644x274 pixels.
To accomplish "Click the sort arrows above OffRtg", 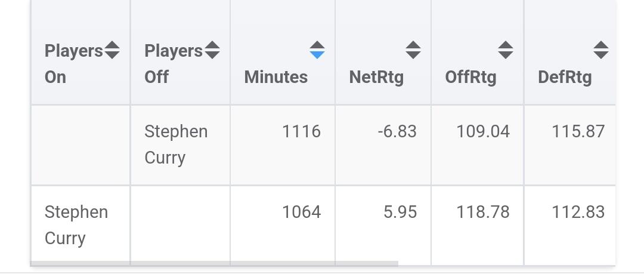I will pos(505,50).
